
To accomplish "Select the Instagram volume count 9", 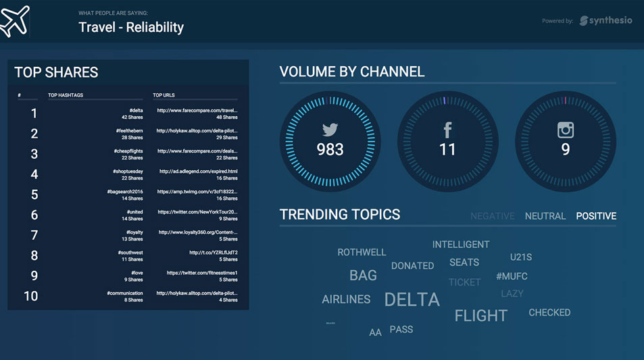I will [x=566, y=149].
